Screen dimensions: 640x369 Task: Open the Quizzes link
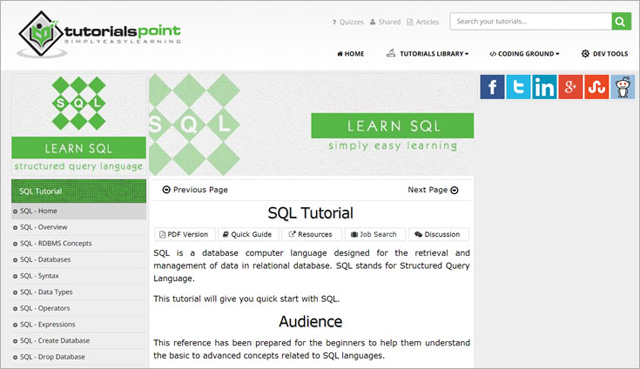[348, 22]
